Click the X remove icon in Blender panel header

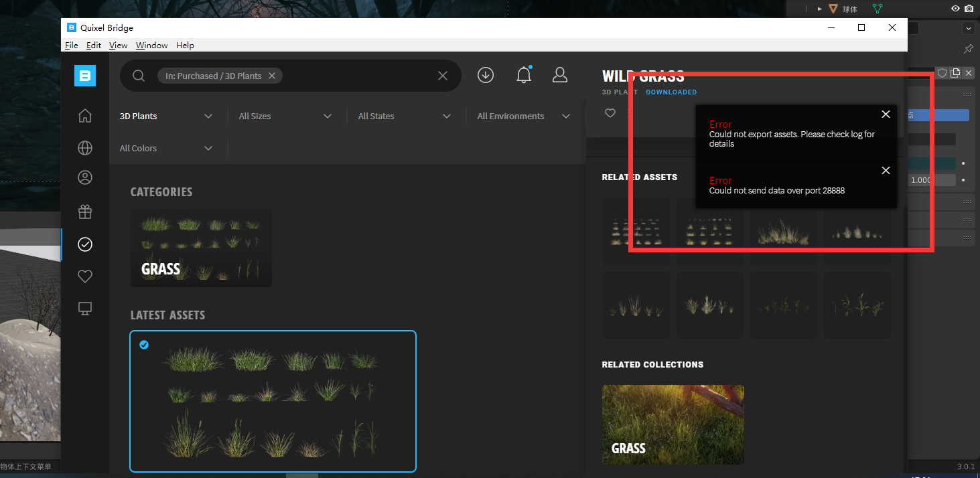[969, 73]
